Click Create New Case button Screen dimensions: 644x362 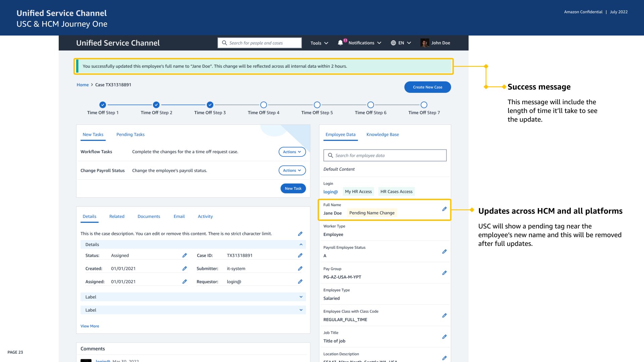pos(427,87)
